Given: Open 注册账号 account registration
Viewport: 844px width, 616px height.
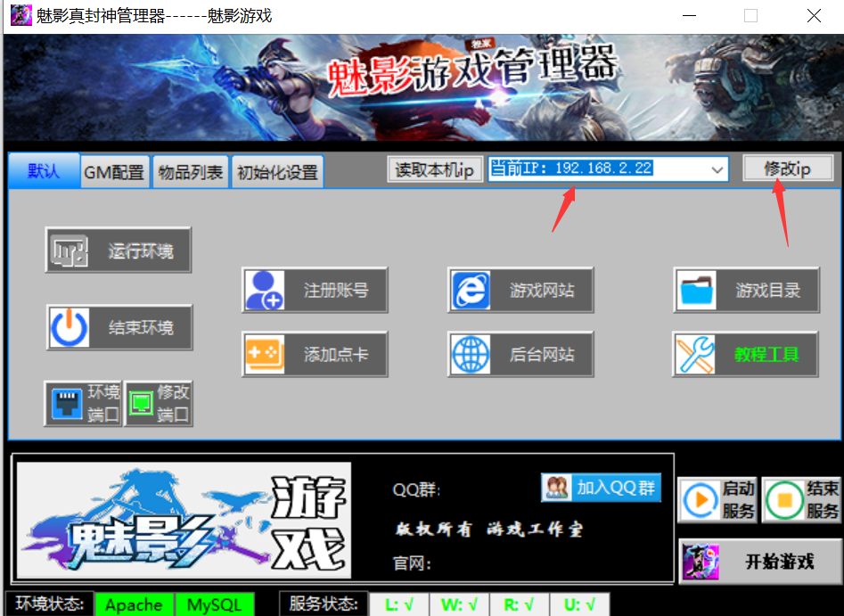Looking at the screenshot, I should click(x=314, y=290).
